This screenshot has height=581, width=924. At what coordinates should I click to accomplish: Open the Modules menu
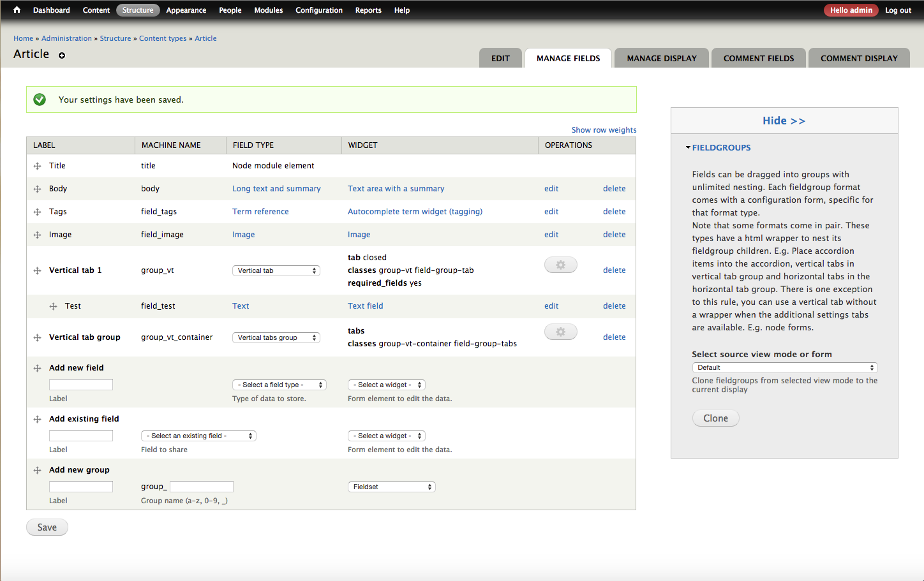(268, 10)
